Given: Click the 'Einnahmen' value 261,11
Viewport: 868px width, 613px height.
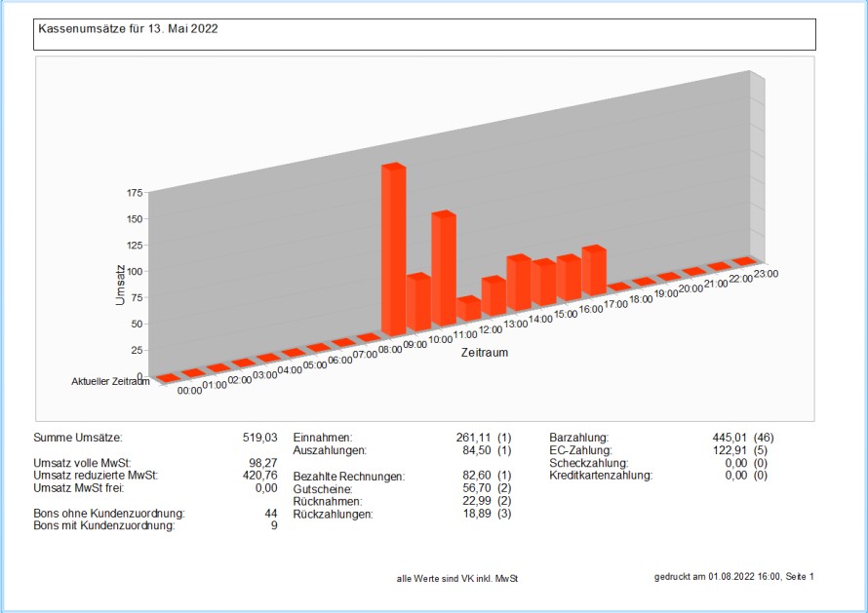Looking at the screenshot, I should [x=472, y=439].
